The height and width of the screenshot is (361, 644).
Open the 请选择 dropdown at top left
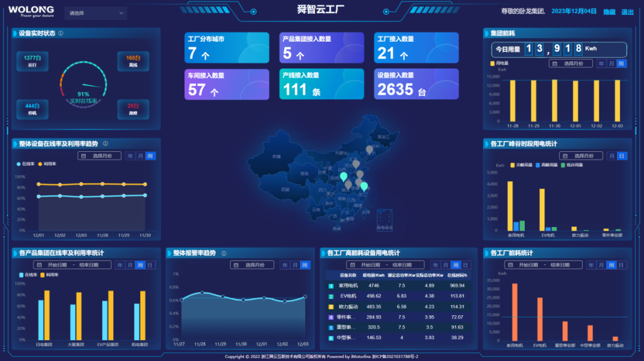(x=95, y=12)
